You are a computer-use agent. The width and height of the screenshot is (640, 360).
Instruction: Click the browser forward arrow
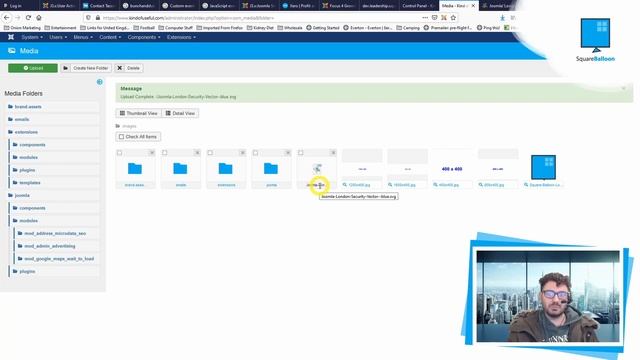click(x=17, y=18)
